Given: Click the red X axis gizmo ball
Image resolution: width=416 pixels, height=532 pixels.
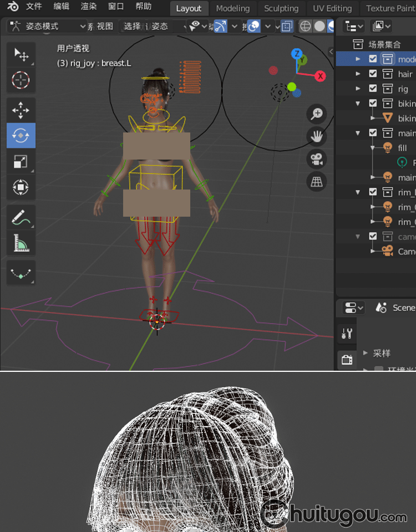Looking at the screenshot, I should 320,76.
